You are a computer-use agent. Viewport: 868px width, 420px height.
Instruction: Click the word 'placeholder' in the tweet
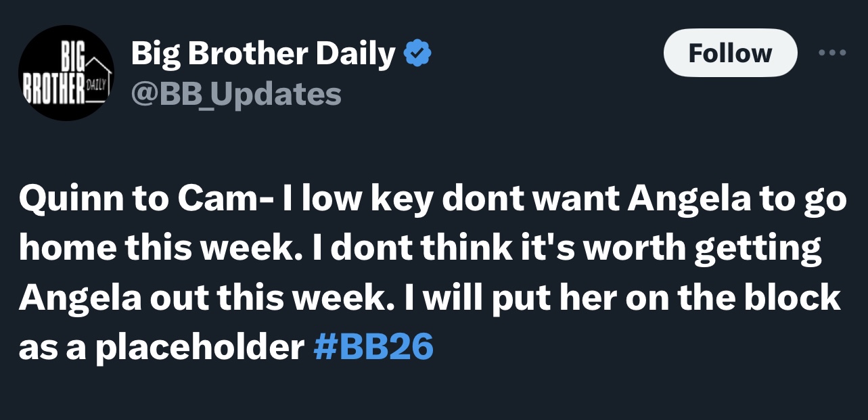coord(197,349)
